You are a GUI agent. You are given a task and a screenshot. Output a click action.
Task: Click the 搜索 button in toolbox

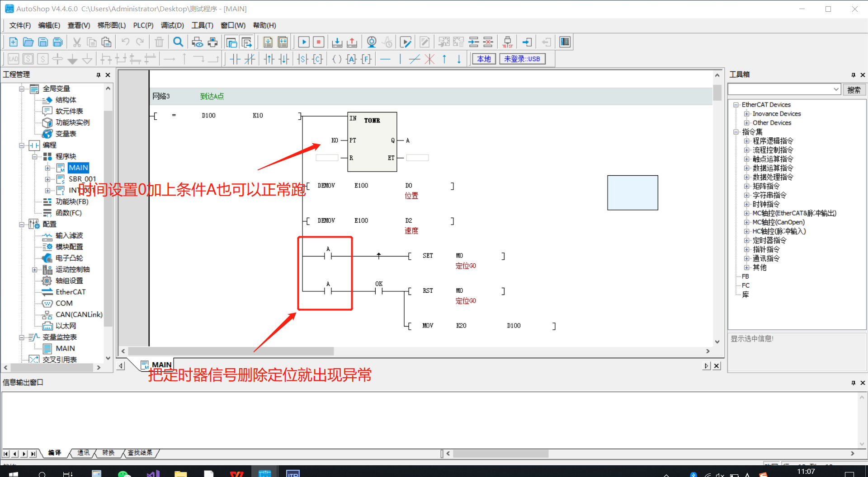pos(854,90)
